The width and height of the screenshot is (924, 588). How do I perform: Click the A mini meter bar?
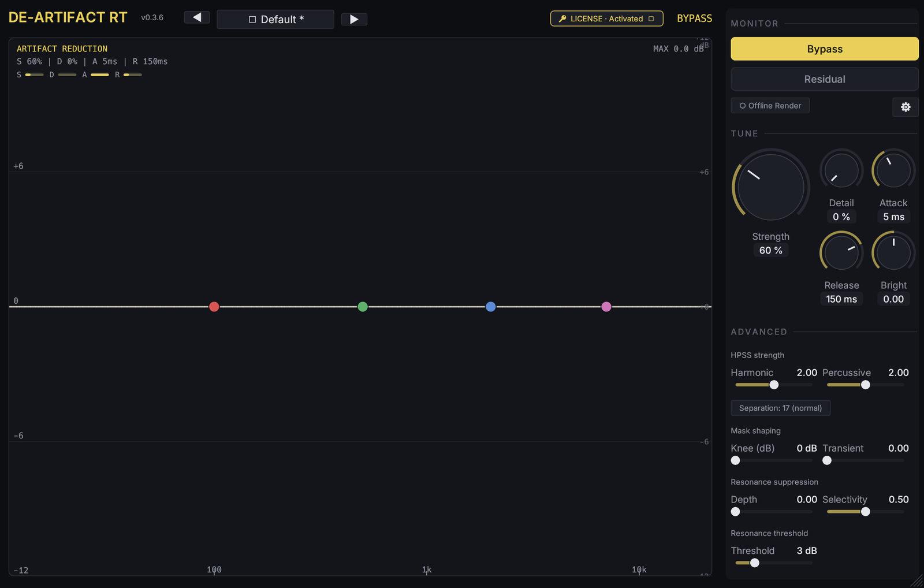click(x=100, y=75)
